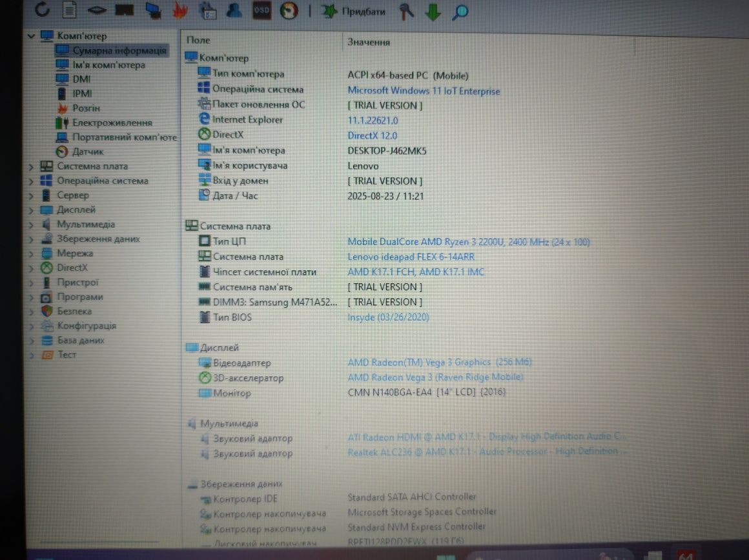
Task: Select the DESKTOP-J462MK5 value
Action: coord(387,151)
